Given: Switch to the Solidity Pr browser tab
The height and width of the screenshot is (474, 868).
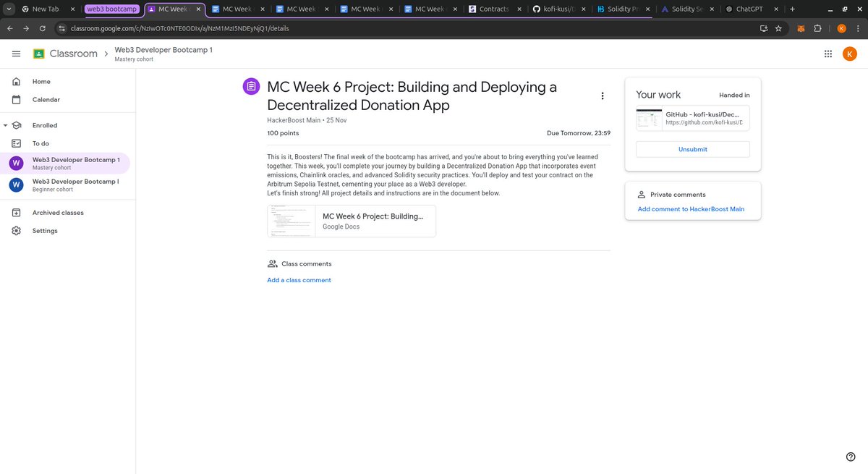Looking at the screenshot, I should tap(624, 9).
